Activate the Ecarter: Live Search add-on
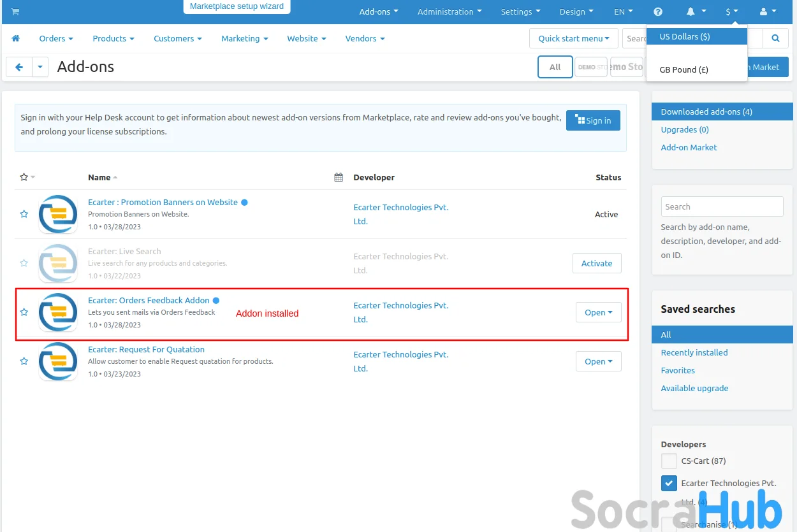 click(x=597, y=263)
